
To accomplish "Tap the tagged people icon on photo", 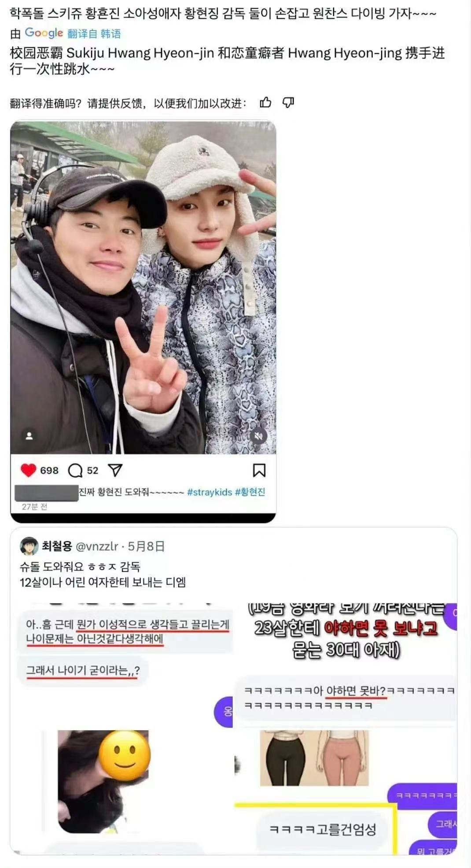I will 29,436.
